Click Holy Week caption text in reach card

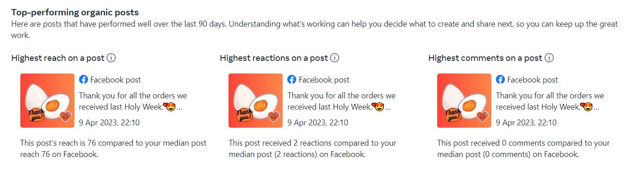click(133, 101)
